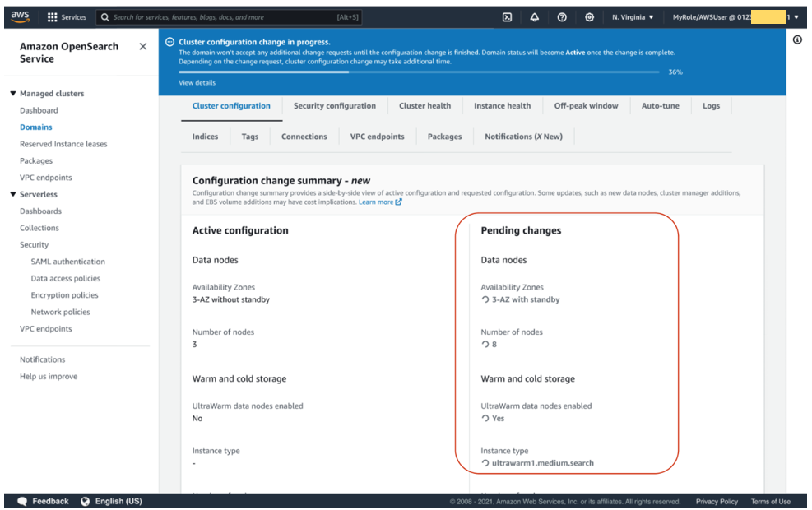Click the Feedback speech bubble icon
The image size is (812, 510).
[x=22, y=501]
